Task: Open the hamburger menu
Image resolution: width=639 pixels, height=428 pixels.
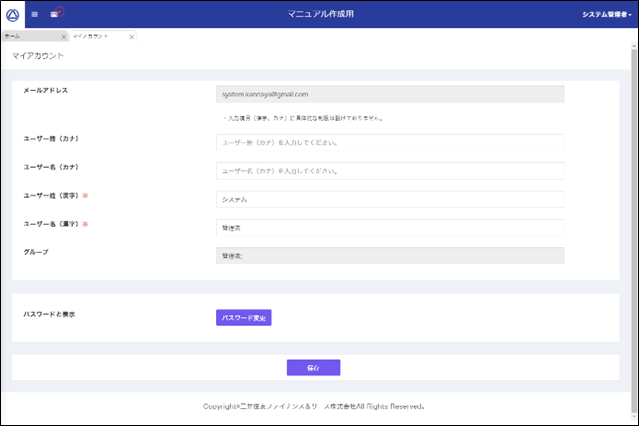Action: [x=35, y=14]
